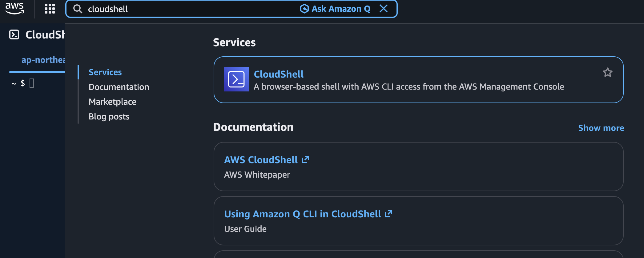
Task: Click the search magnifier icon
Action: coord(78,9)
